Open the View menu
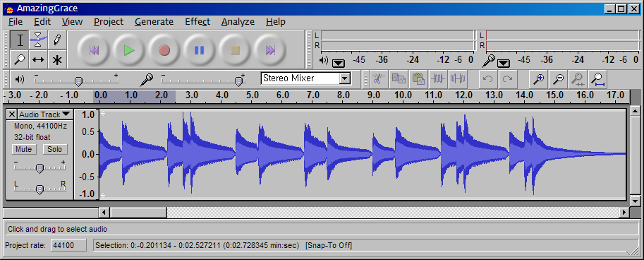The width and height of the screenshot is (644, 260). pos(72,22)
